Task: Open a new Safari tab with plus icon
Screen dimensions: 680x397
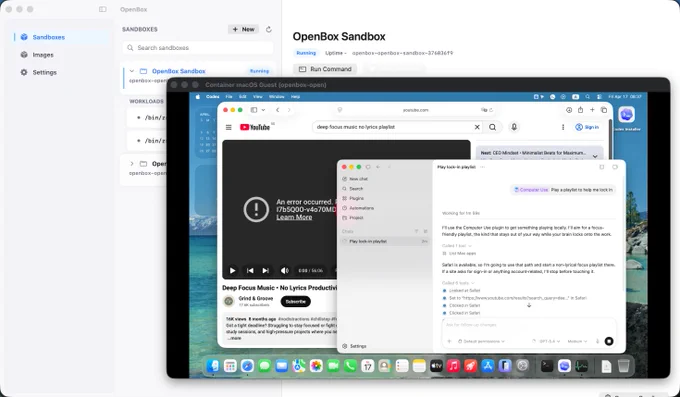Action: pos(592,110)
